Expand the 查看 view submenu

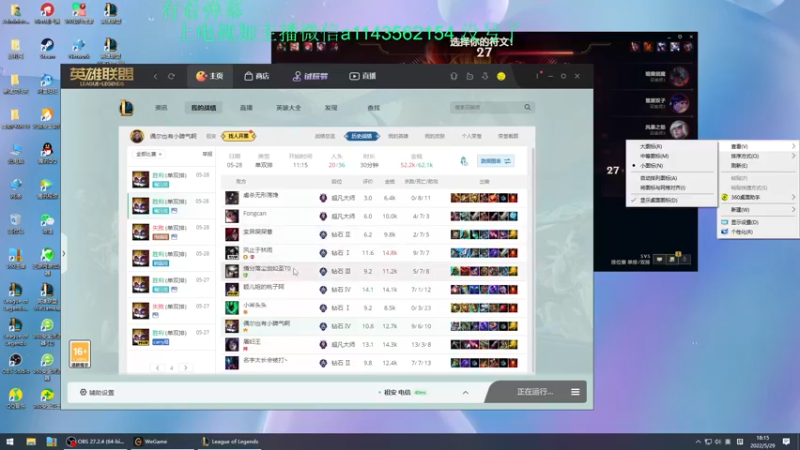pos(759,146)
